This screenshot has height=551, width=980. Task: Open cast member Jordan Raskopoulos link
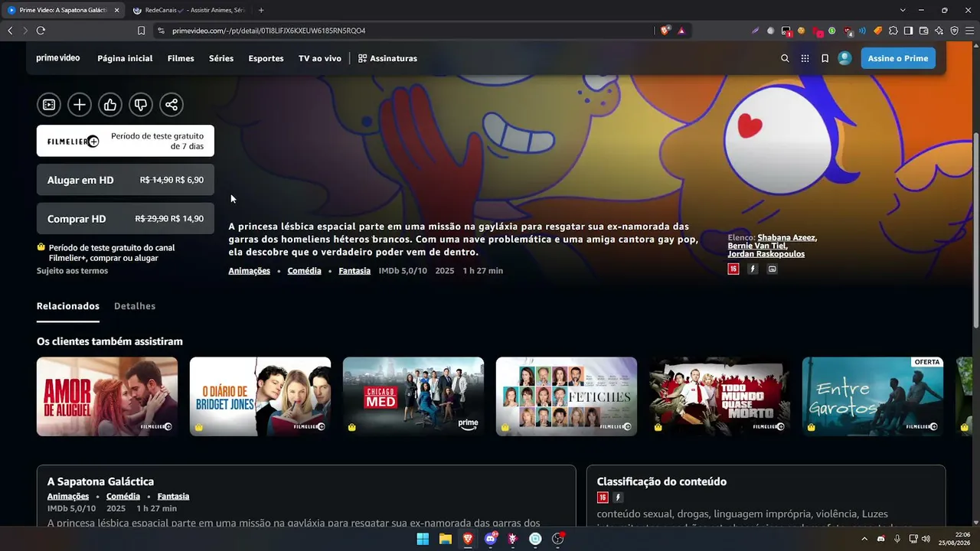[x=766, y=254]
